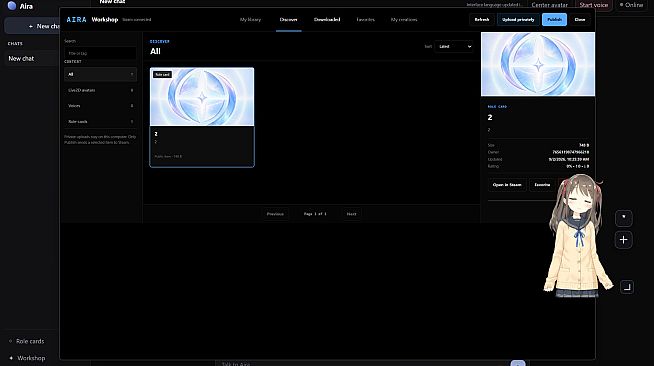Click the Refresh button
The width and height of the screenshot is (654, 366).
tap(482, 20)
